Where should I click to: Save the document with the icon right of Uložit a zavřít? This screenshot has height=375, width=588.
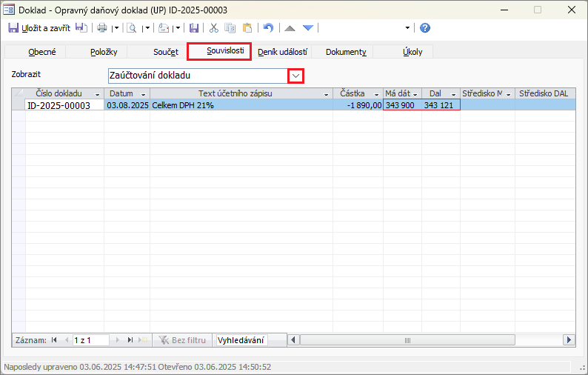[81, 27]
